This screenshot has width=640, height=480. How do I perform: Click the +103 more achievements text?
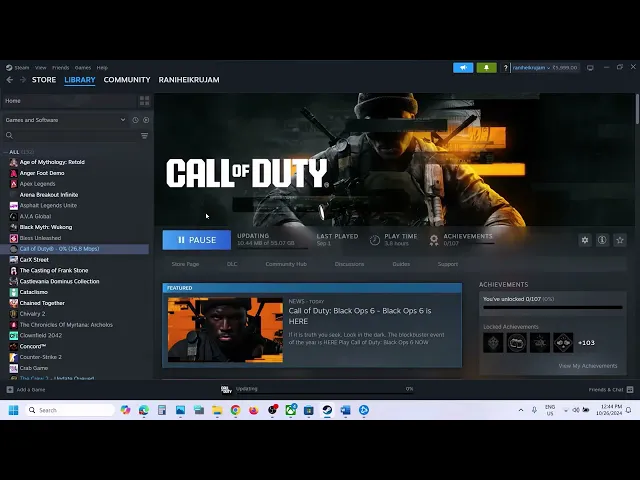[x=586, y=343]
